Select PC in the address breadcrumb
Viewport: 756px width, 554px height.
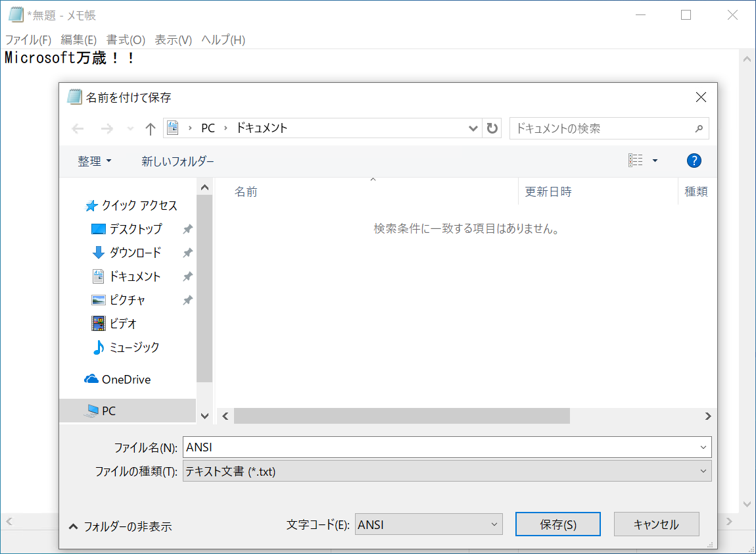(x=208, y=128)
